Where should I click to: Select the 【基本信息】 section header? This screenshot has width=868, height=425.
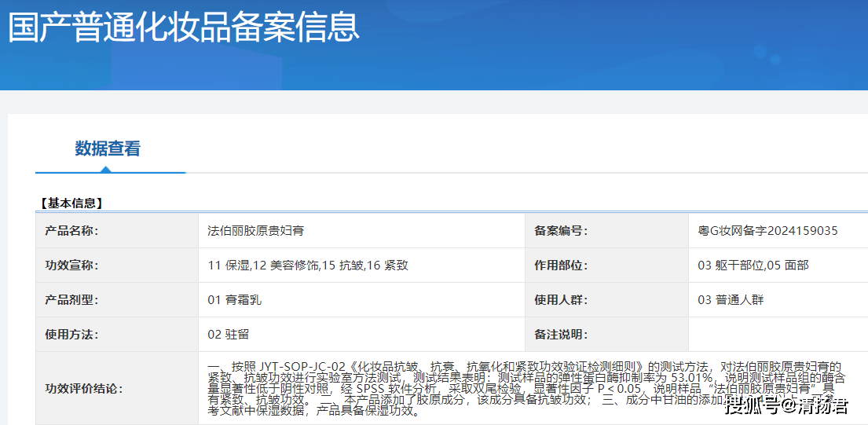(71, 203)
